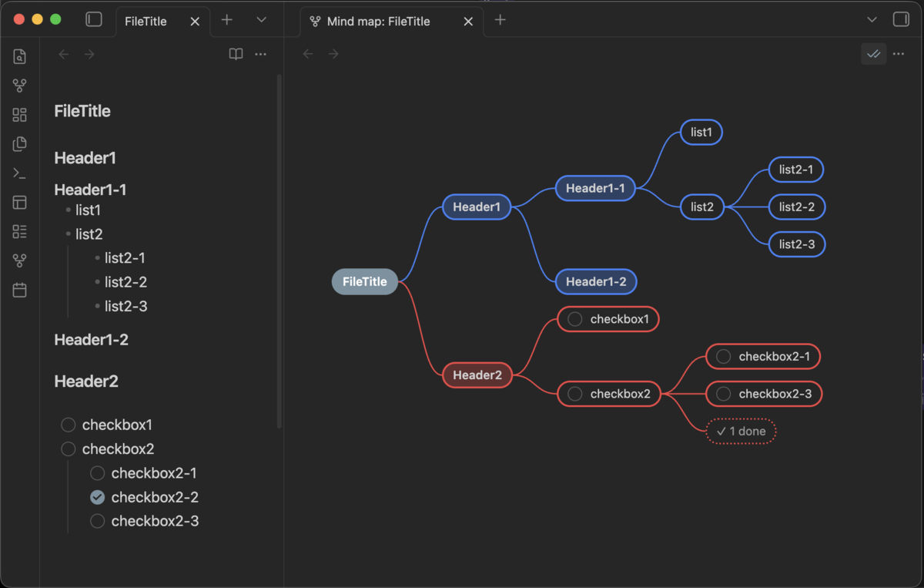
Task: Open the daily note calendar icon
Action: (x=20, y=291)
